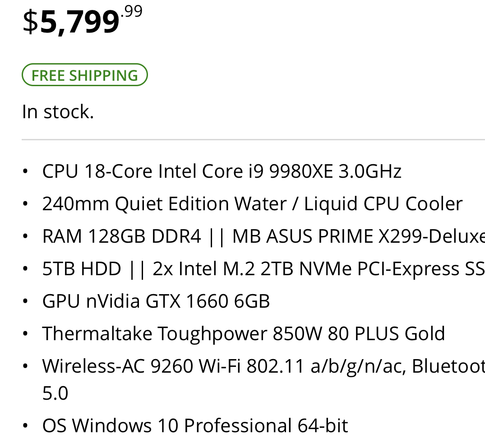Click the horizontal divider under In stock
Viewport: 485px width, 448px height.
pyautogui.click(x=253, y=139)
